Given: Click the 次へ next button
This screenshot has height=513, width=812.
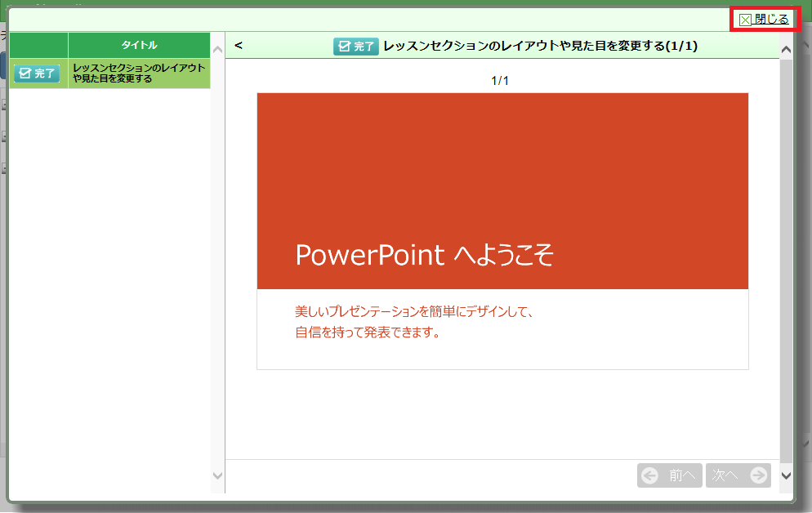Looking at the screenshot, I should tap(738, 475).
